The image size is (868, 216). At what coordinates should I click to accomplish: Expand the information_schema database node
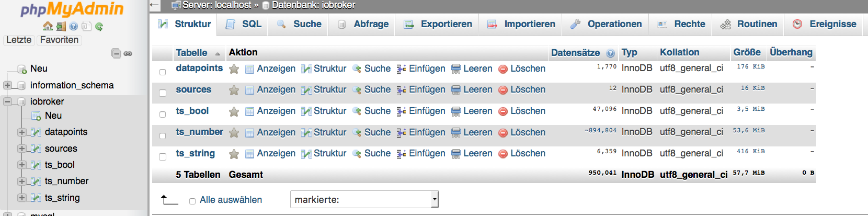(x=7, y=85)
